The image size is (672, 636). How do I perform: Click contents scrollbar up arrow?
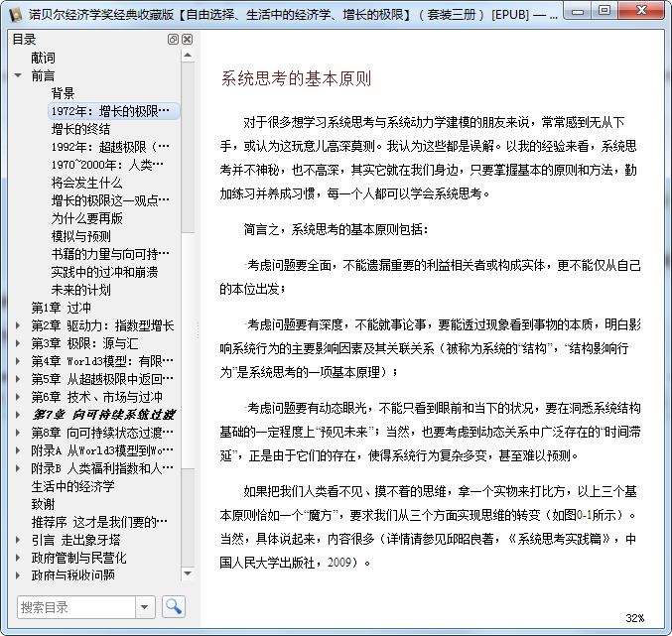point(188,56)
